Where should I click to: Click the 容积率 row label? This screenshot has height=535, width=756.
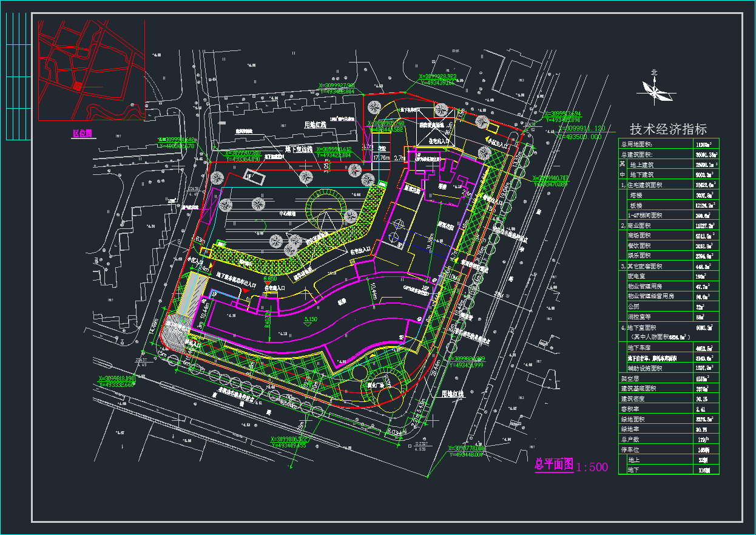630,409
